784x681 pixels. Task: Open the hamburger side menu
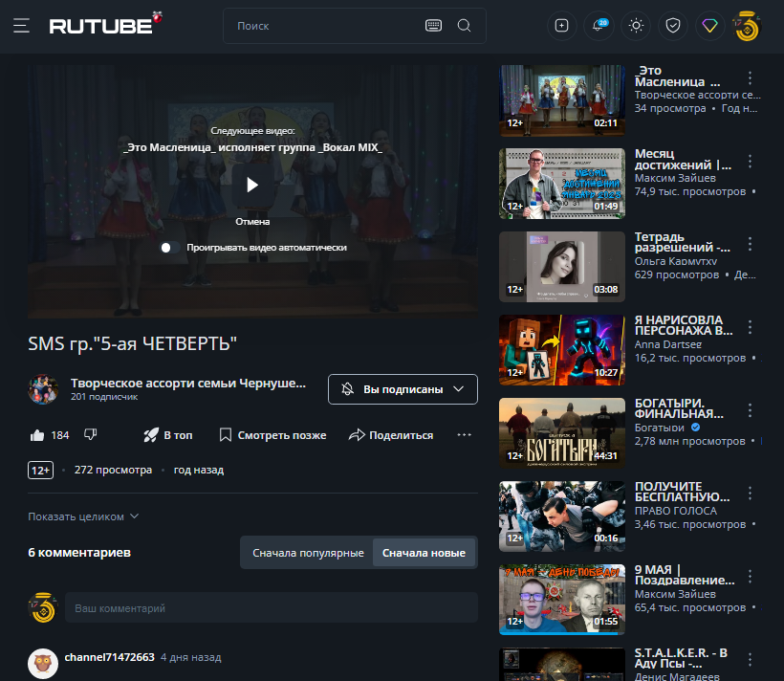pos(21,26)
